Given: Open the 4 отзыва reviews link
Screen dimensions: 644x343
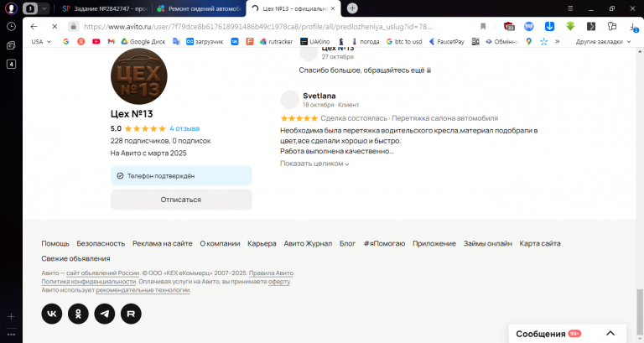Looking at the screenshot, I should [184, 128].
